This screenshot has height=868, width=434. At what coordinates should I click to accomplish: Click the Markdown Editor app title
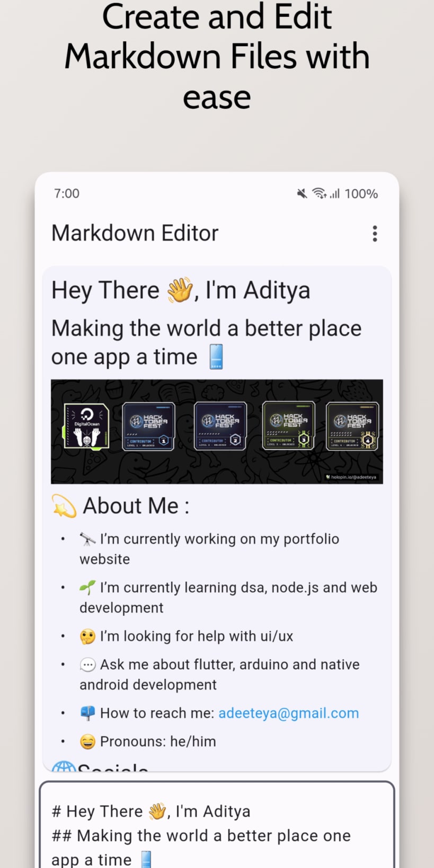coord(135,233)
